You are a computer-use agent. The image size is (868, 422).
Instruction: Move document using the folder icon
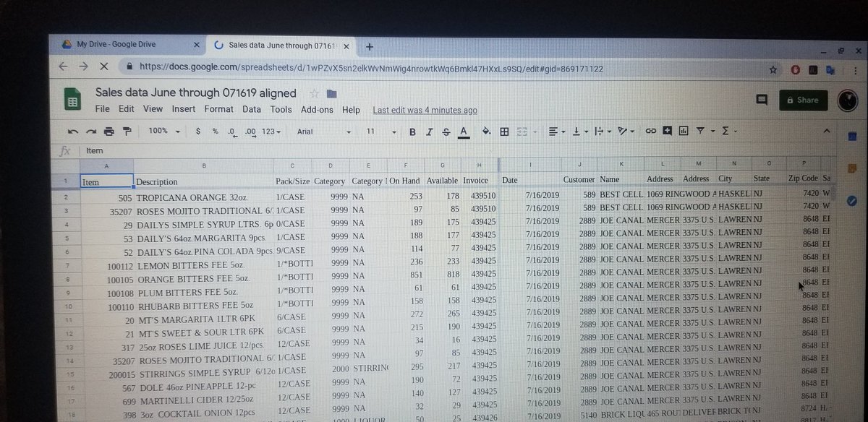[x=331, y=94]
